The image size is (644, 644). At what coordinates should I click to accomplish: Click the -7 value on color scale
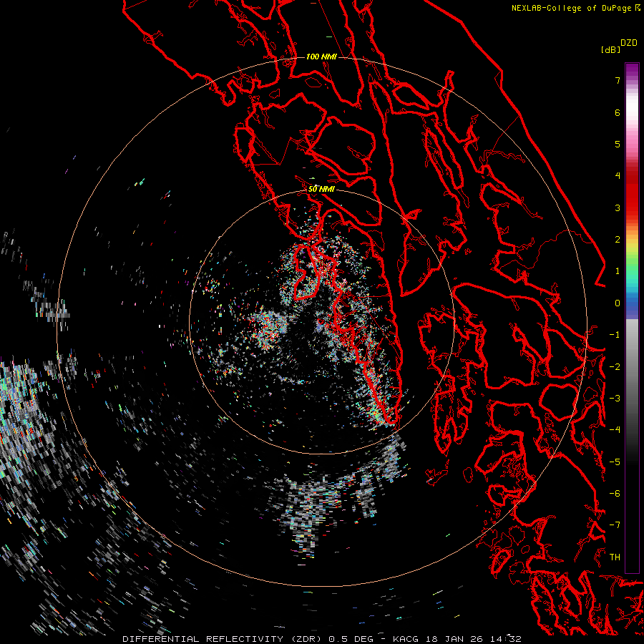coord(615,525)
